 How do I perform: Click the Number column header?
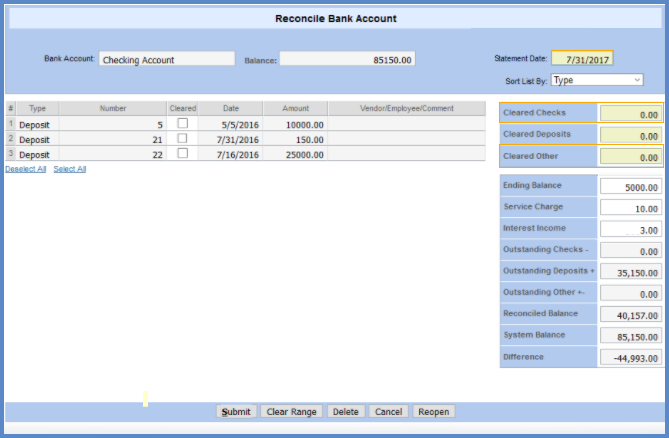[x=113, y=108]
